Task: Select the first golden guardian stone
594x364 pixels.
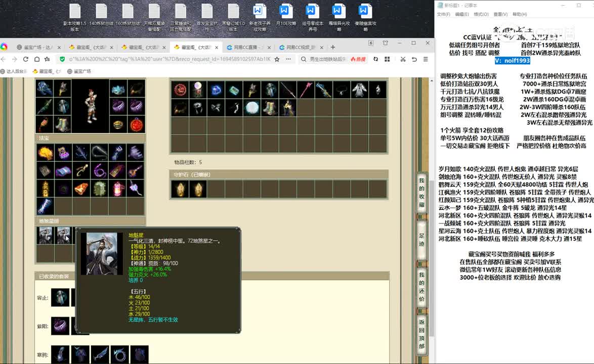Action: coord(180,189)
